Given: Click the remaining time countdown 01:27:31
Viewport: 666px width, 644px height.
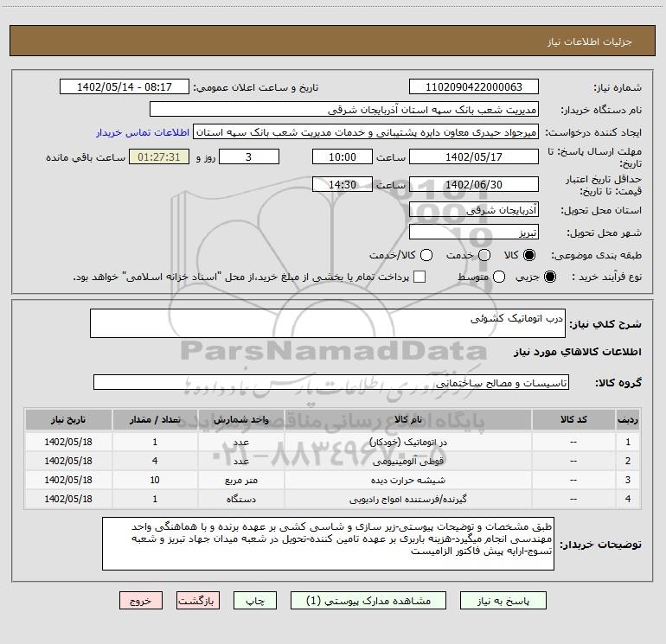Looking at the screenshot, I should [159, 156].
